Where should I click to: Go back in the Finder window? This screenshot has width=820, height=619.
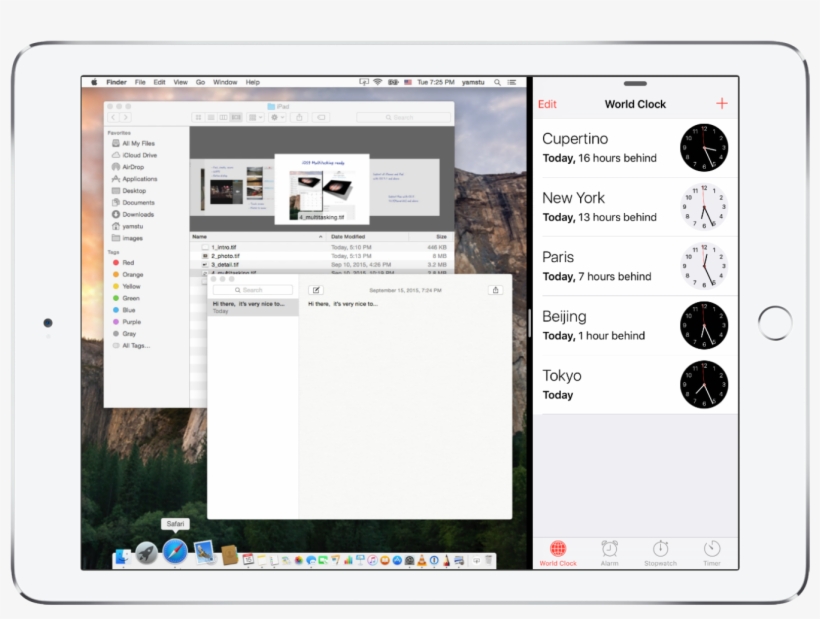[113, 117]
